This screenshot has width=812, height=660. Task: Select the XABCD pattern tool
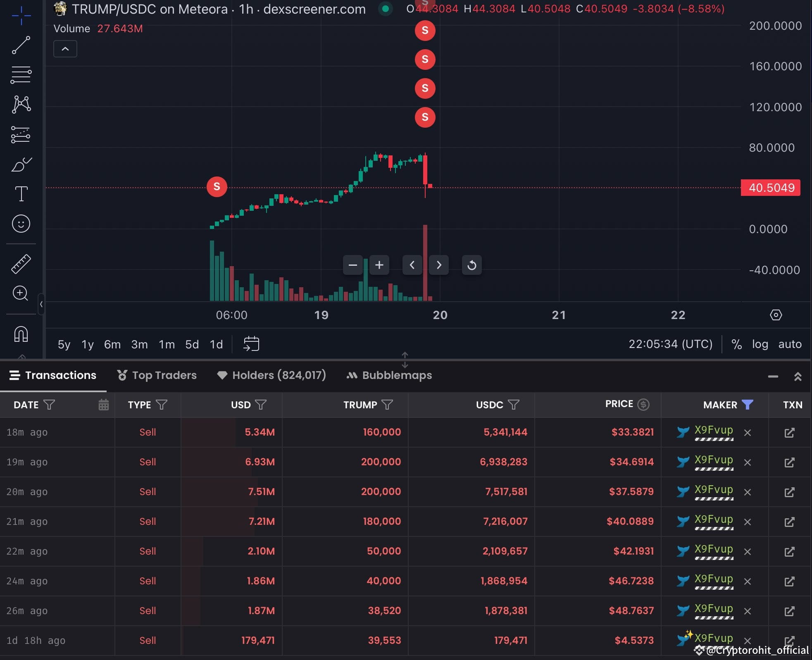21,104
